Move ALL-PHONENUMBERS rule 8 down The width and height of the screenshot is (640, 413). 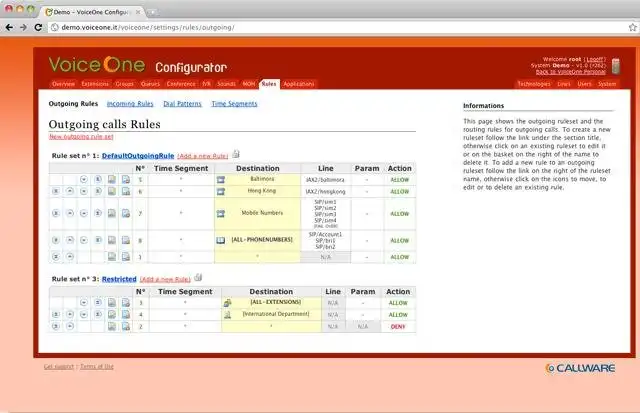tap(84, 240)
